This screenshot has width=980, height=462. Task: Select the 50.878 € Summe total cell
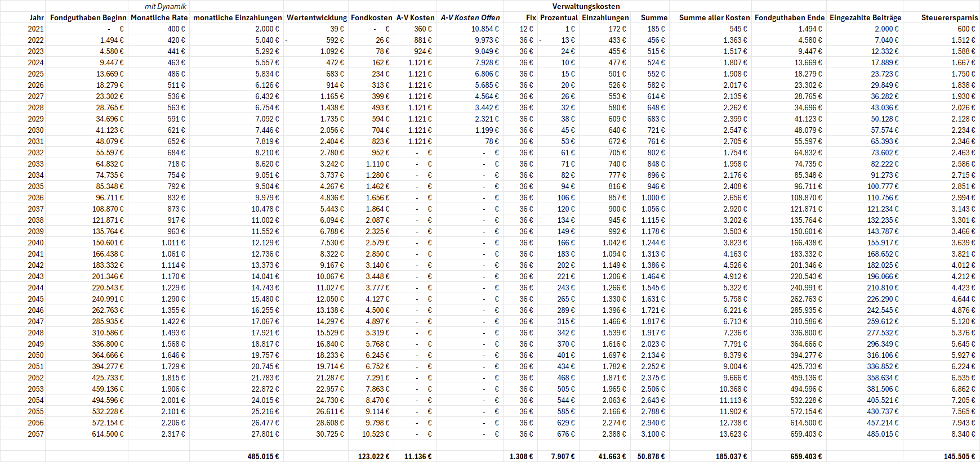(x=651, y=456)
